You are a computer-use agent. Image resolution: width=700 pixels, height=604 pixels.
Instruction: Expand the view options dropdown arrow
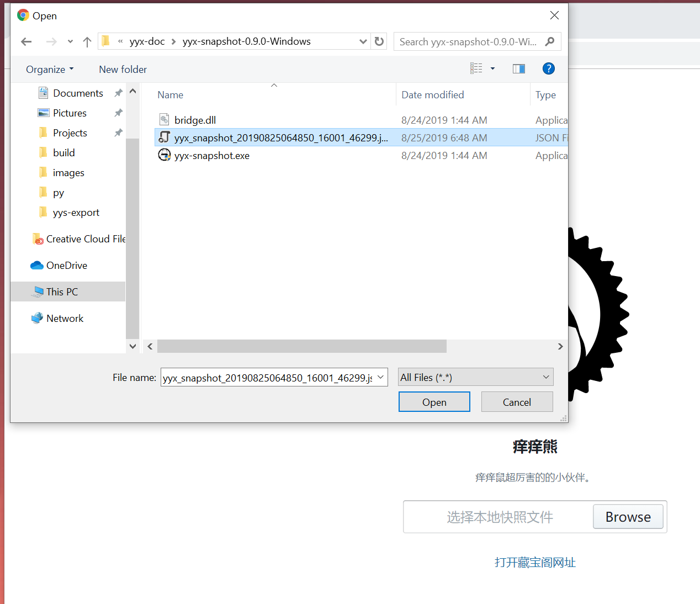pyautogui.click(x=492, y=69)
